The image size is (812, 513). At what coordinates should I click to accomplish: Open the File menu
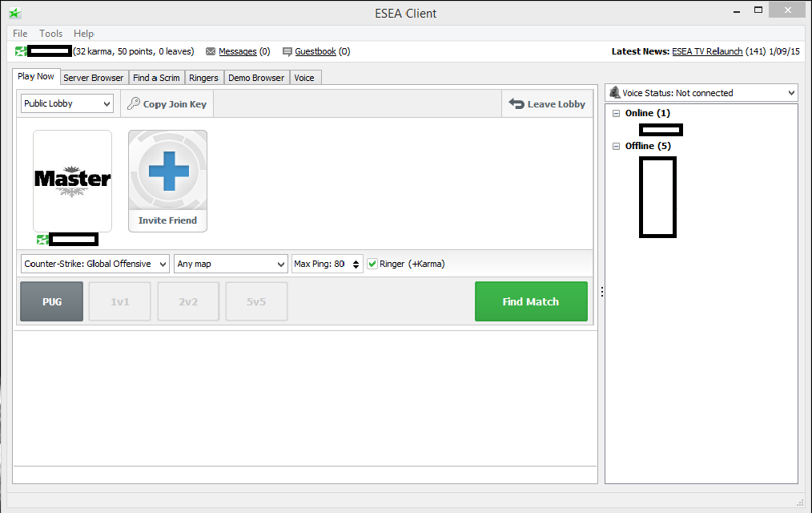pos(20,34)
